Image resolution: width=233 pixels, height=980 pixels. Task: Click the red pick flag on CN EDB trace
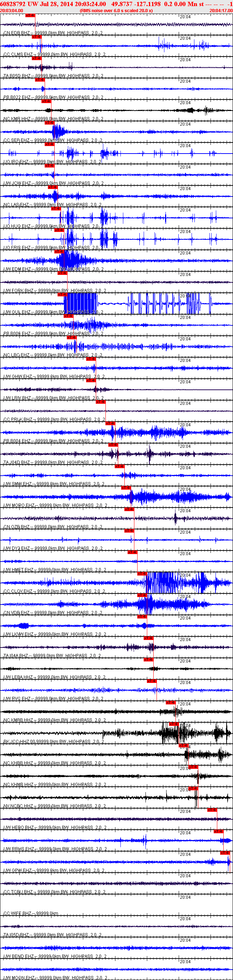tap(30, 16)
